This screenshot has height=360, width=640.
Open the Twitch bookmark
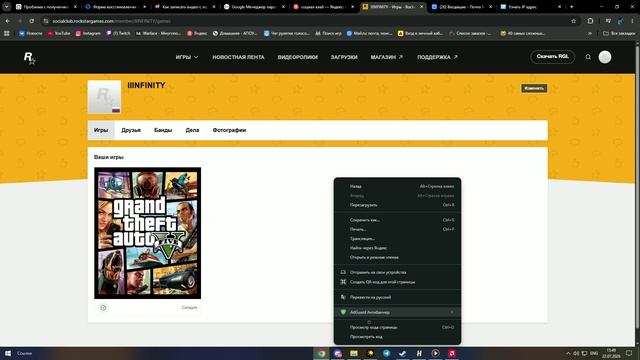(118, 33)
